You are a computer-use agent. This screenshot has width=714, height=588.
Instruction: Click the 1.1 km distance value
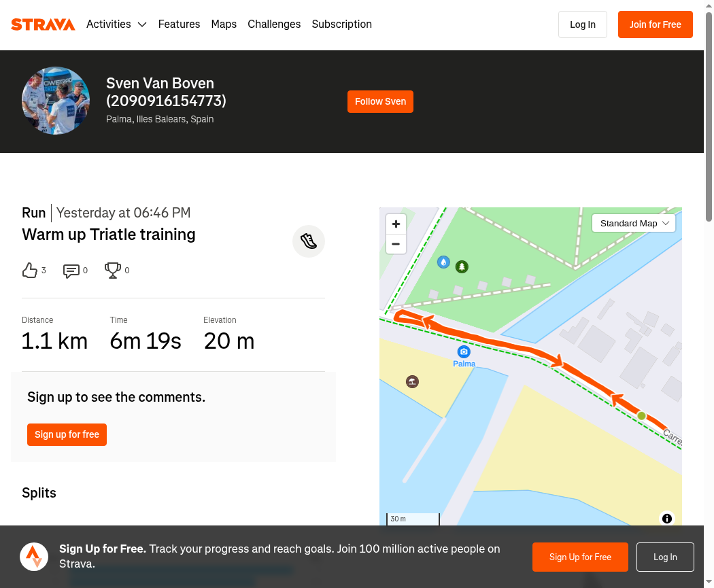click(x=54, y=341)
